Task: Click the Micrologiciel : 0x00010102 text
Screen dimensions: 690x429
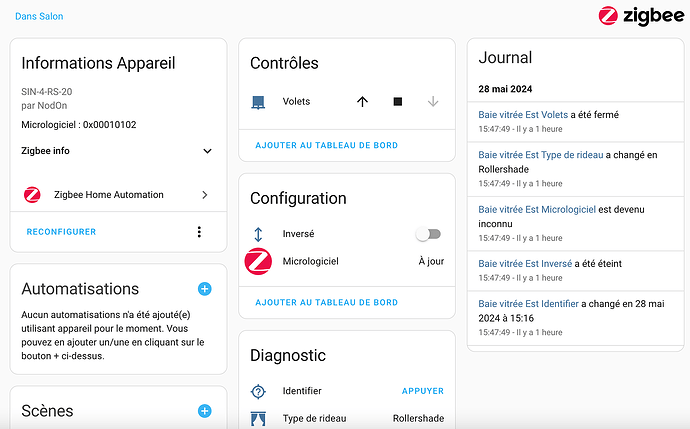Action: tap(79, 125)
